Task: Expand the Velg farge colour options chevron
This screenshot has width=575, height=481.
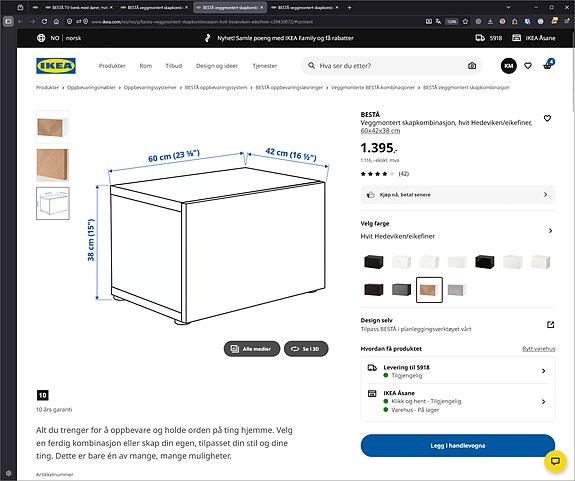Action: [550, 231]
